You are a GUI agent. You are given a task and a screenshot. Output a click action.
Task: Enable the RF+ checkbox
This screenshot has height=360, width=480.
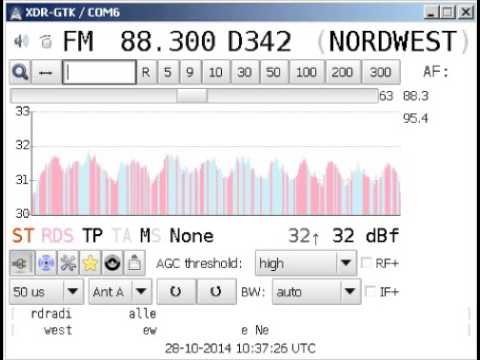click(x=366, y=263)
